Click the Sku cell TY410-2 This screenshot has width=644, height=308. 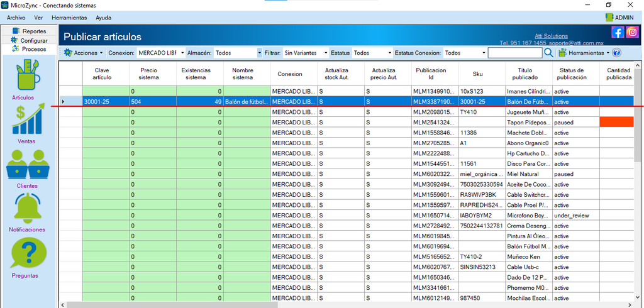pyautogui.click(x=482, y=256)
